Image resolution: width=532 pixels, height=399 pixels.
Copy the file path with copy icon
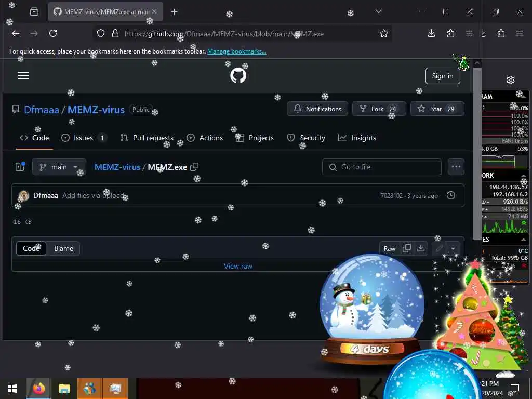pos(194,167)
